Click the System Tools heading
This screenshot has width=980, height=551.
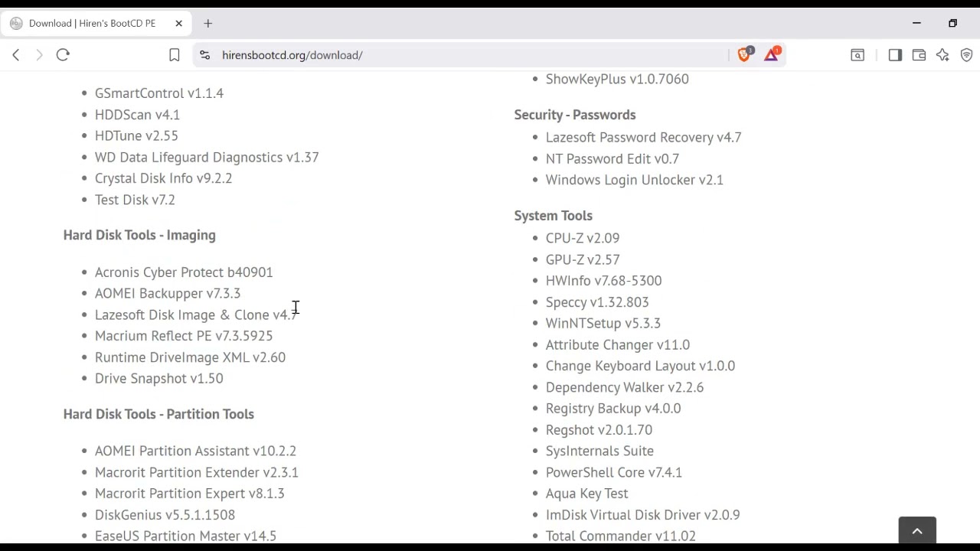click(x=554, y=216)
